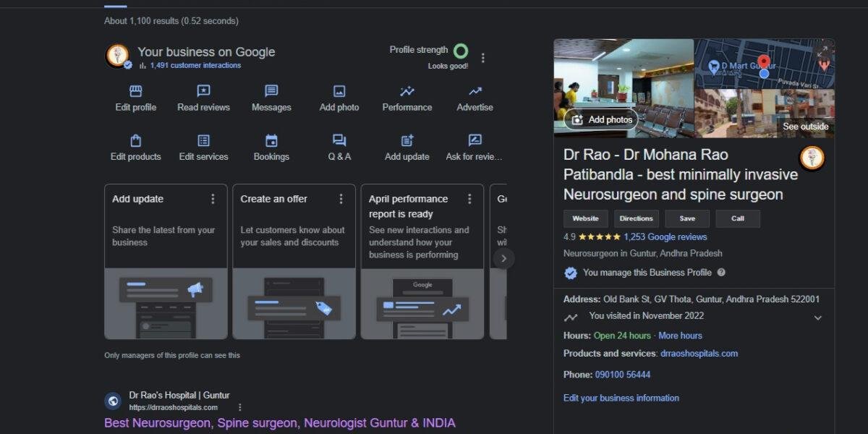Open Read reviews icon
The image size is (868, 434).
[x=203, y=91]
